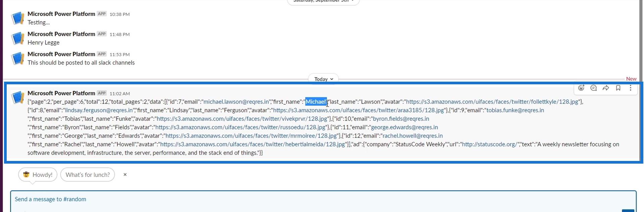644x212 pixels.
Task: Reply in thread icon on message toolbar
Action: coord(593,88)
